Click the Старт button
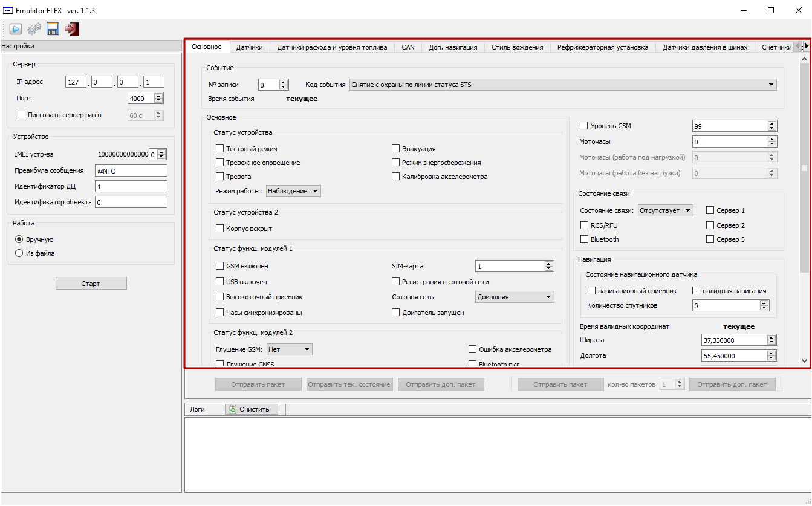The height and width of the screenshot is (506, 812). [91, 284]
